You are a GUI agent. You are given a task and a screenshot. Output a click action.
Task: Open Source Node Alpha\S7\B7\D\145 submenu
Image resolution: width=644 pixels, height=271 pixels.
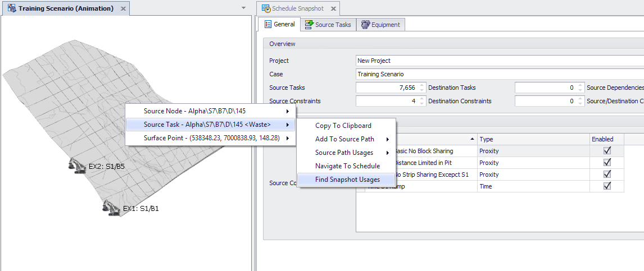pos(210,111)
